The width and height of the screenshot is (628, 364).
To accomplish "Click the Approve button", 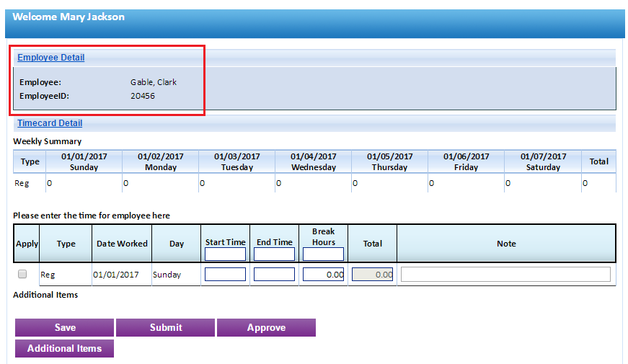I will click(266, 327).
